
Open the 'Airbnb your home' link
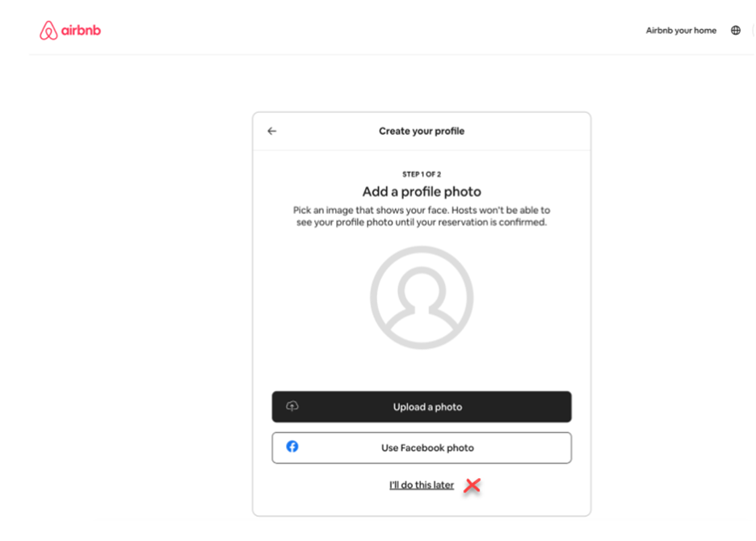(681, 31)
